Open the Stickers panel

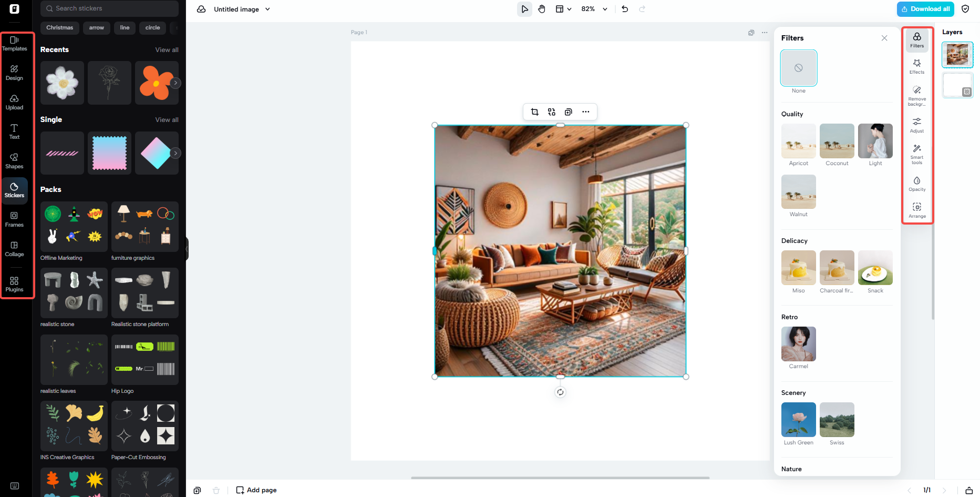pos(14,190)
